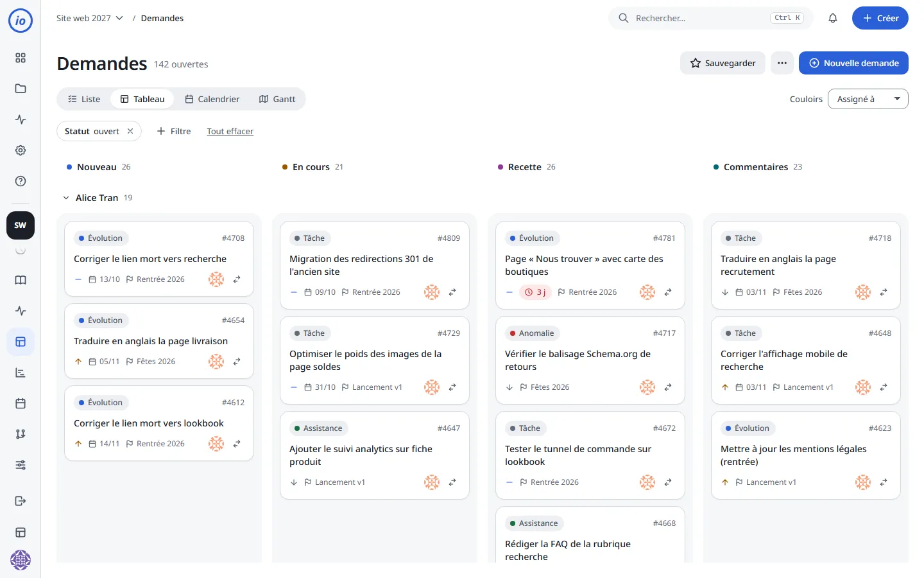The width and height of the screenshot is (924, 578).
Task: Click the Sauvegarder button
Action: pyautogui.click(x=723, y=63)
